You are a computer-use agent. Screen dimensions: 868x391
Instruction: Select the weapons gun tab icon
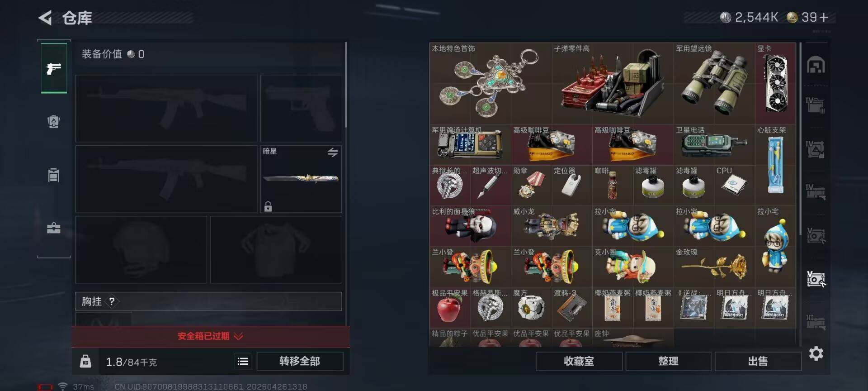click(x=54, y=68)
